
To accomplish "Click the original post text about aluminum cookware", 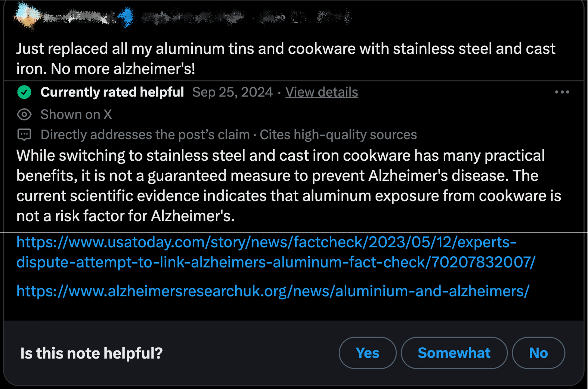I will pos(285,59).
